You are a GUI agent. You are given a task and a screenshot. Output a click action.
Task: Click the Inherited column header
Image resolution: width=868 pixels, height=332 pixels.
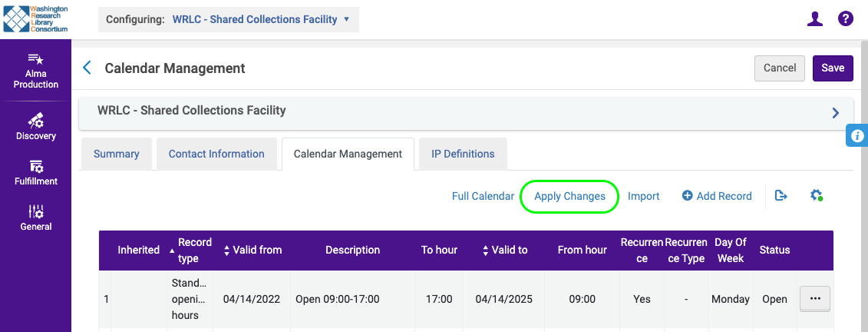[138, 250]
